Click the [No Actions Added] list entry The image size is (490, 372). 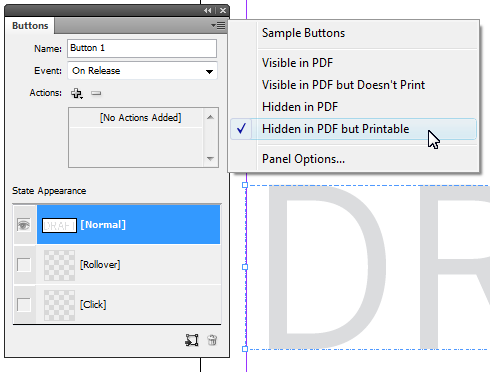(140, 118)
